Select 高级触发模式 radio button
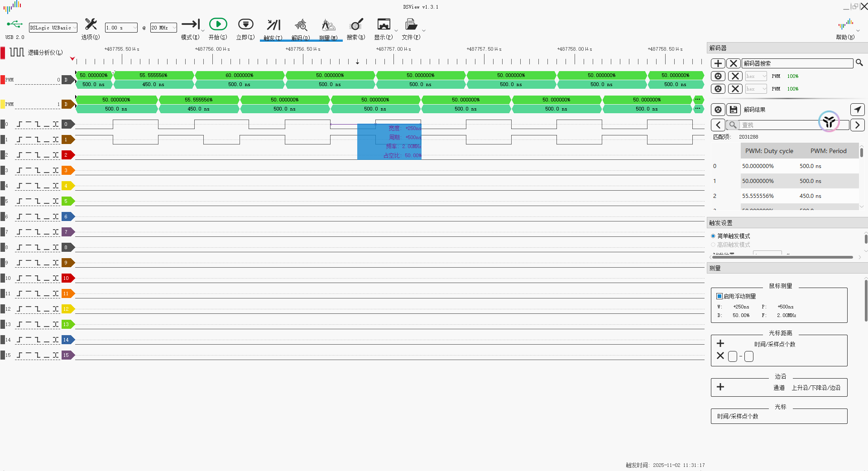Viewport: 868px width, 471px height. pyautogui.click(x=713, y=245)
